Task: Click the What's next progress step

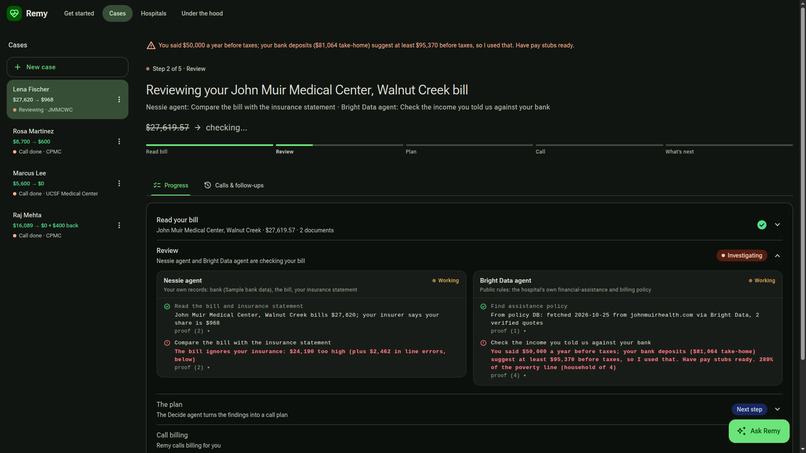Action: tap(729, 149)
